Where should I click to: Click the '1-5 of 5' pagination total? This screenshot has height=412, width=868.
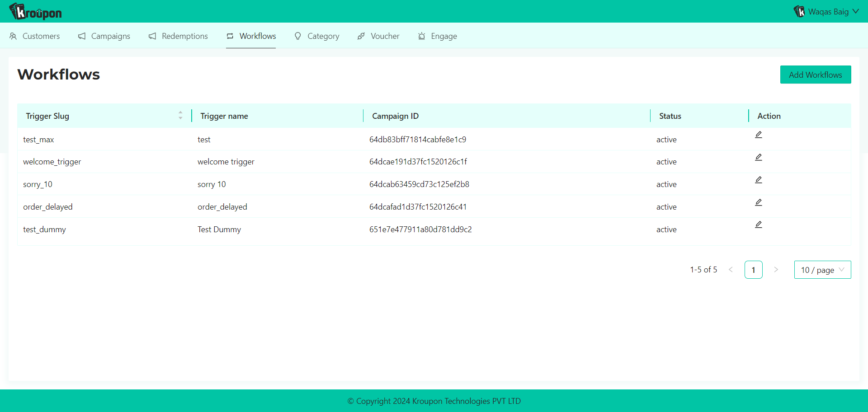703,270
